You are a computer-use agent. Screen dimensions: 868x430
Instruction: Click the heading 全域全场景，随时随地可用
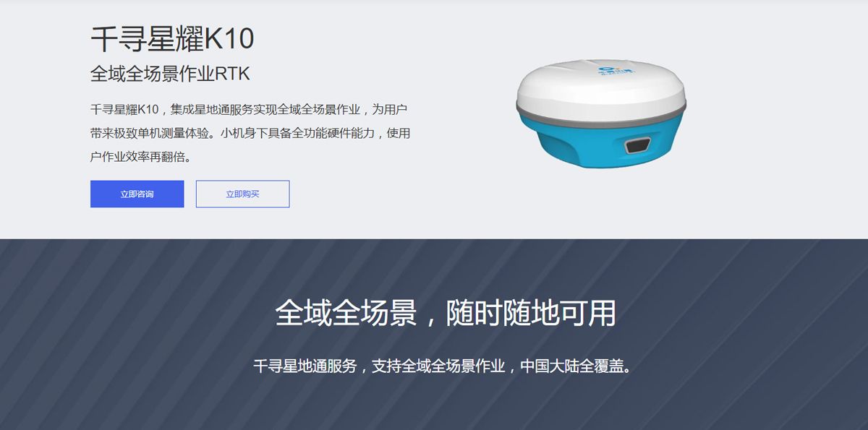point(446,313)
